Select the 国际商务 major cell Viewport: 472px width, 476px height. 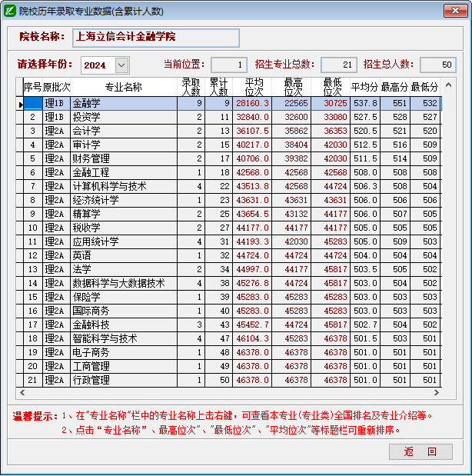(x=124, y=311)
